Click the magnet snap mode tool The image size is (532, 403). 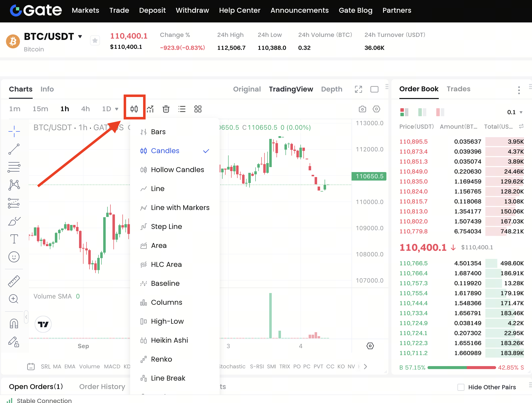(x=14, y=324)
